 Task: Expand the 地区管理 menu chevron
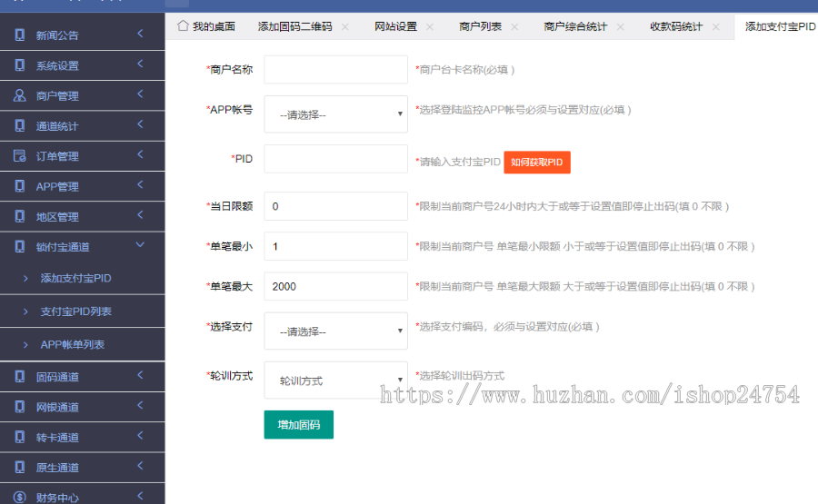click(140, 214)
